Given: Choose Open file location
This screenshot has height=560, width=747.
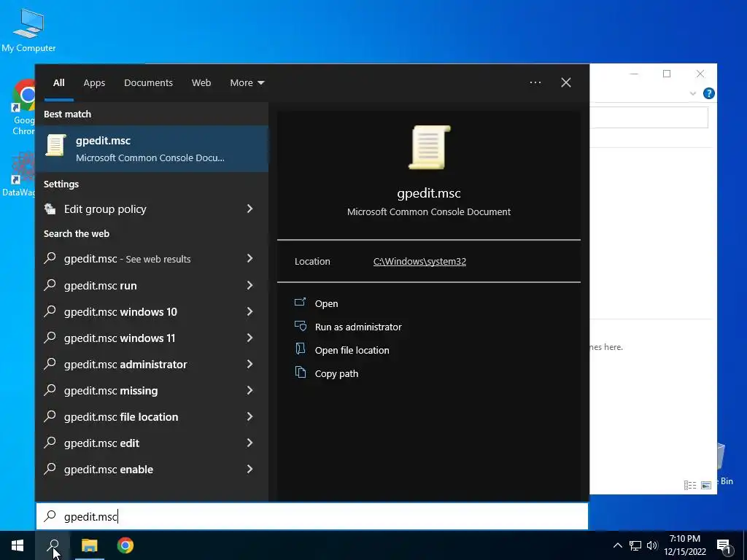Looking at the screenshot, I should coord(352,350).
